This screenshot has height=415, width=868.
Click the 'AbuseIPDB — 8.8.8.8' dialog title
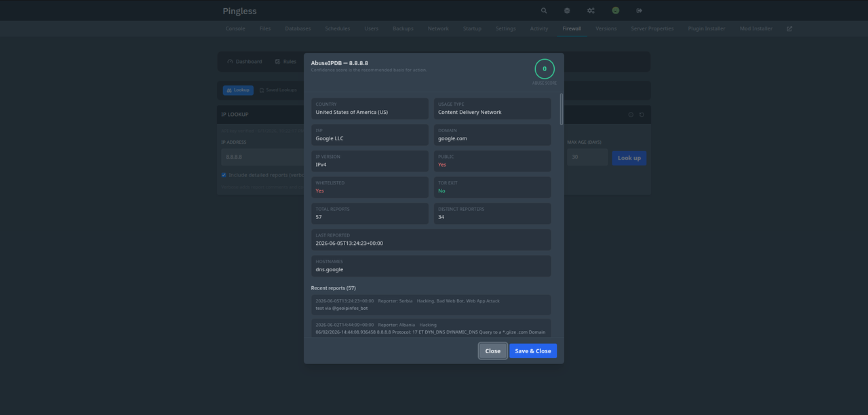click(340, 63)
